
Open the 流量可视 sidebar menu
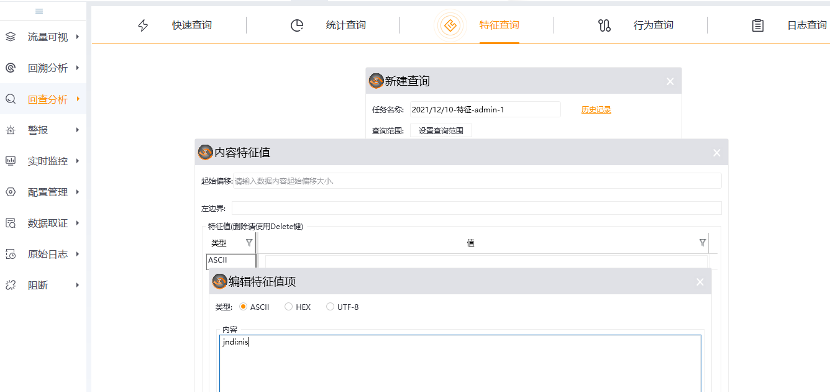43,37
